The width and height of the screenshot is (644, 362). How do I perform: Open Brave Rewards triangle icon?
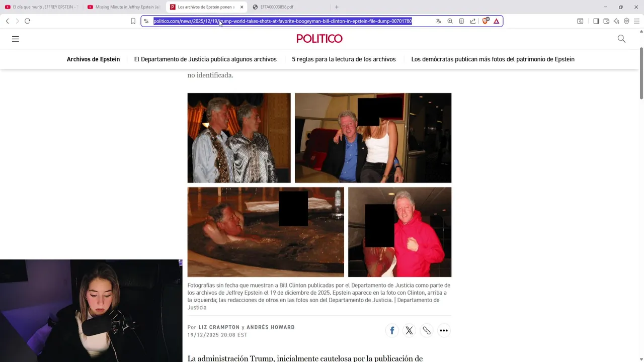(497, 21)
